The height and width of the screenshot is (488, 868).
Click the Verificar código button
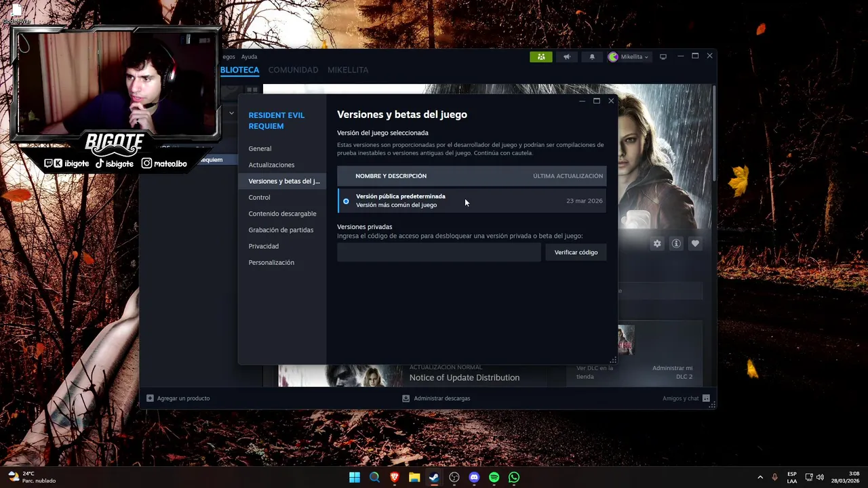point(576,252)
